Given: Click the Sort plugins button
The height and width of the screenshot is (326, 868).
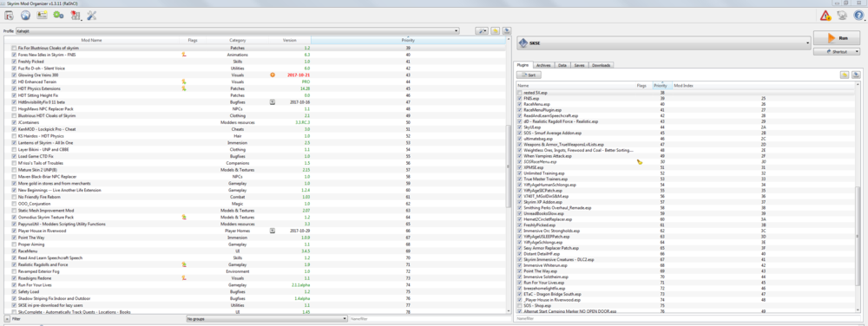Looking at the screenshot, I should [529, 75].
